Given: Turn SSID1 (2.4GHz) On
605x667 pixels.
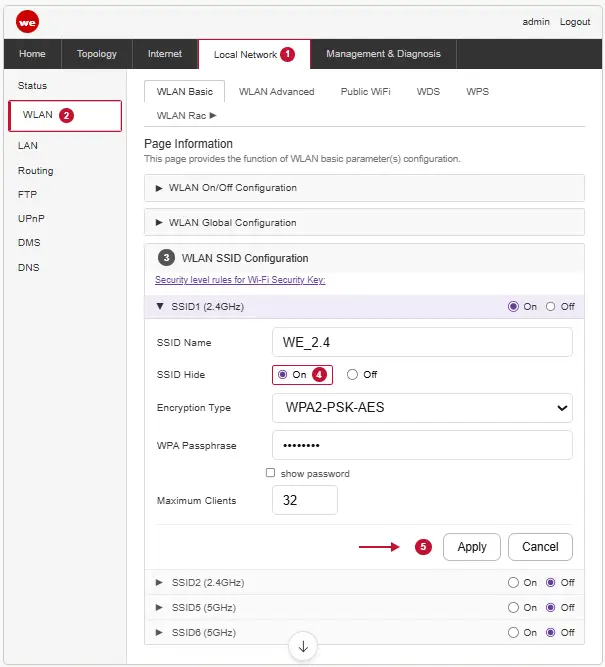Looking at the screenshot, I should click(513, 306).
